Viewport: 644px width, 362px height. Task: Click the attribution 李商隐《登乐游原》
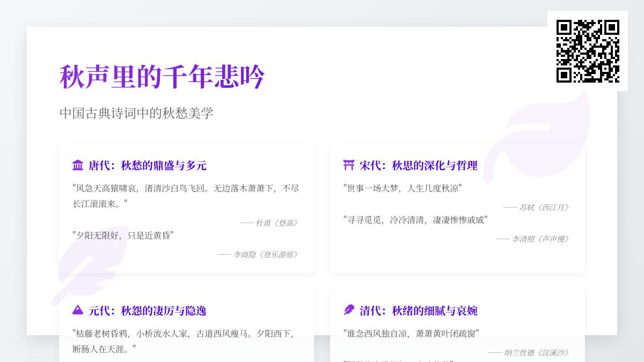pos(258,255)
